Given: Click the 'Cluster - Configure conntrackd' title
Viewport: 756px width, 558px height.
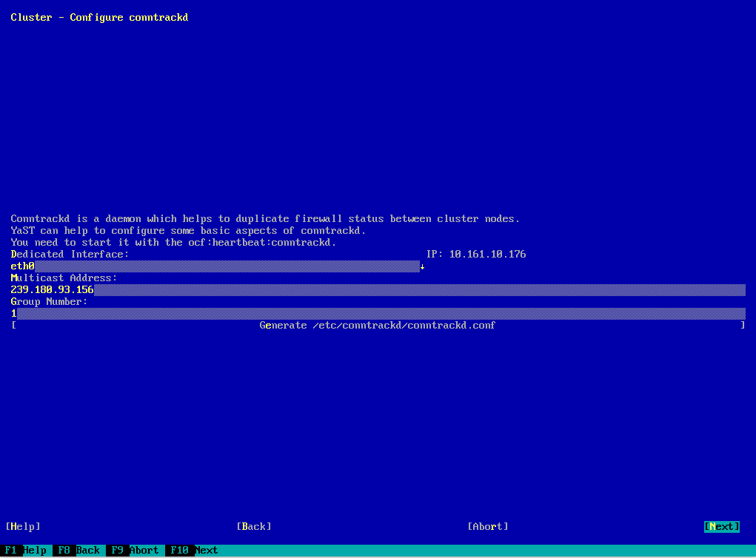Looking at the screenshot, I should (99, 17).
